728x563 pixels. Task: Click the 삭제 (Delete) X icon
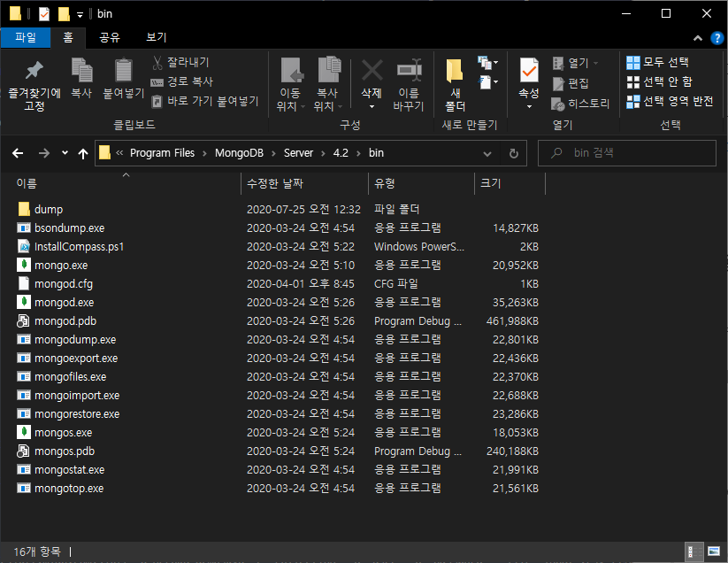point(372,71)
